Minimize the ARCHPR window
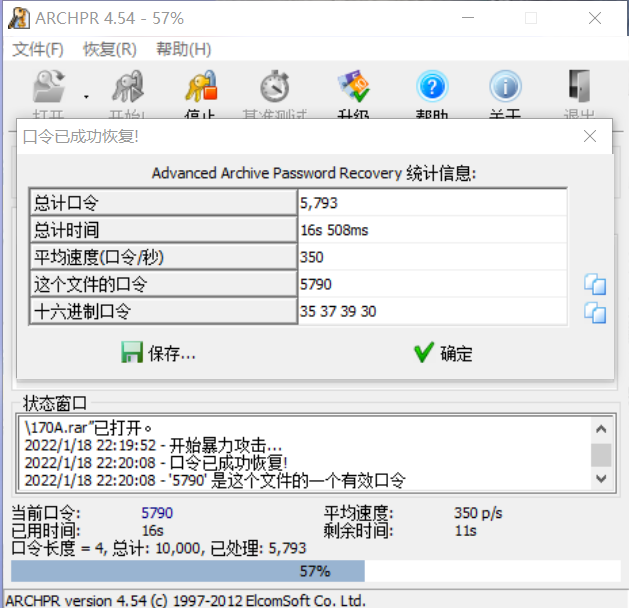Screen dimensions: 629x608 coord(468,18)
